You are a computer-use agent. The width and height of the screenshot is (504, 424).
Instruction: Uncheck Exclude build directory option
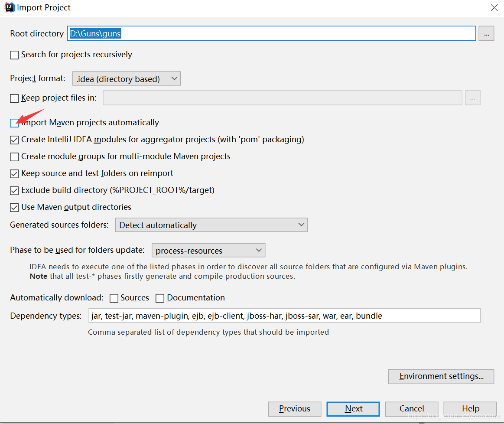14,191
